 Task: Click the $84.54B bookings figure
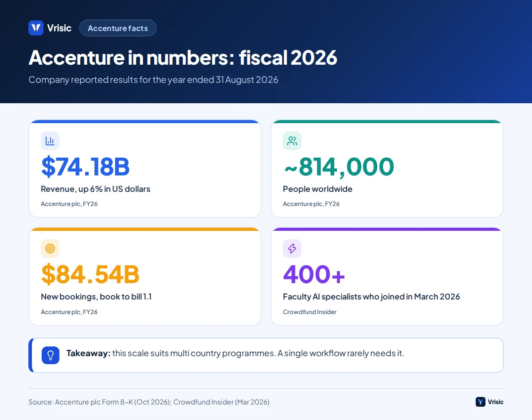pyautogui.click(x=90, y=275)
